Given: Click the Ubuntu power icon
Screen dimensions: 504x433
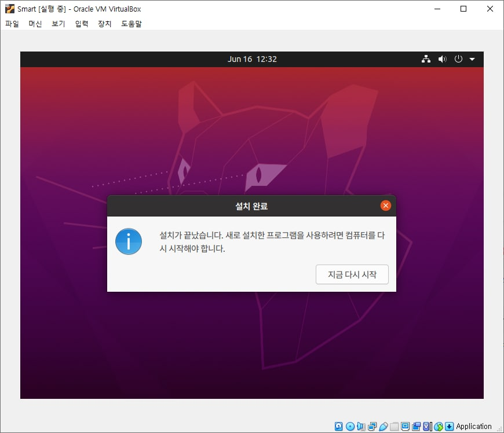Looking at the screenshot, I should 458,59.
